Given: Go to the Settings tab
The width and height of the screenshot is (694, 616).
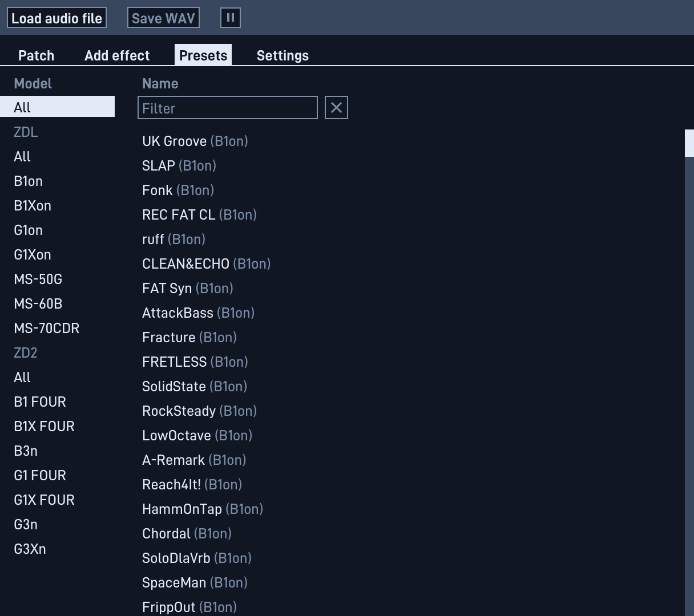Looking at the screenshot, I should pyautogui.click(x=283, y=55).
